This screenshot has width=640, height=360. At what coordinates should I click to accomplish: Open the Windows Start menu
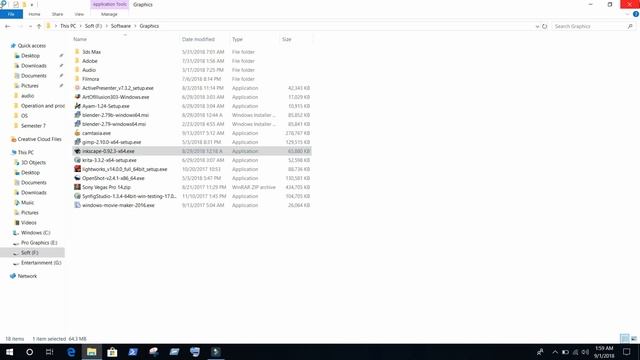[9, 352]
